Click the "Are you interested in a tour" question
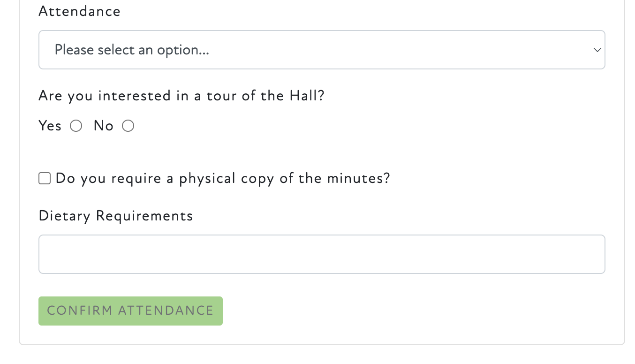 coord(181,96)
